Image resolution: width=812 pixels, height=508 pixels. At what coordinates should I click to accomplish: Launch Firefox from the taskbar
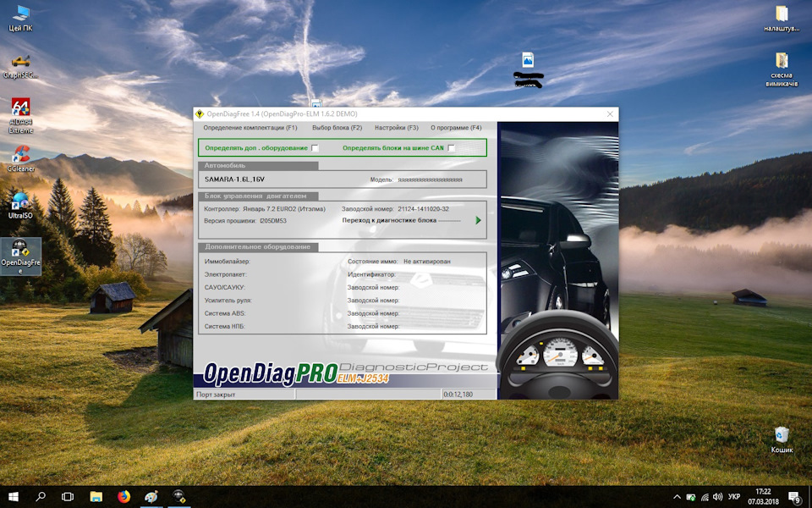(123, 497)
